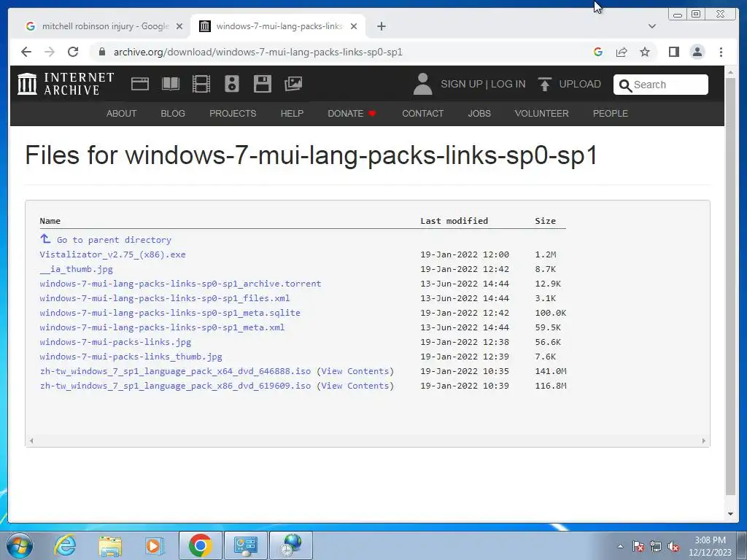Open the PROJECTS menu item

233,113
